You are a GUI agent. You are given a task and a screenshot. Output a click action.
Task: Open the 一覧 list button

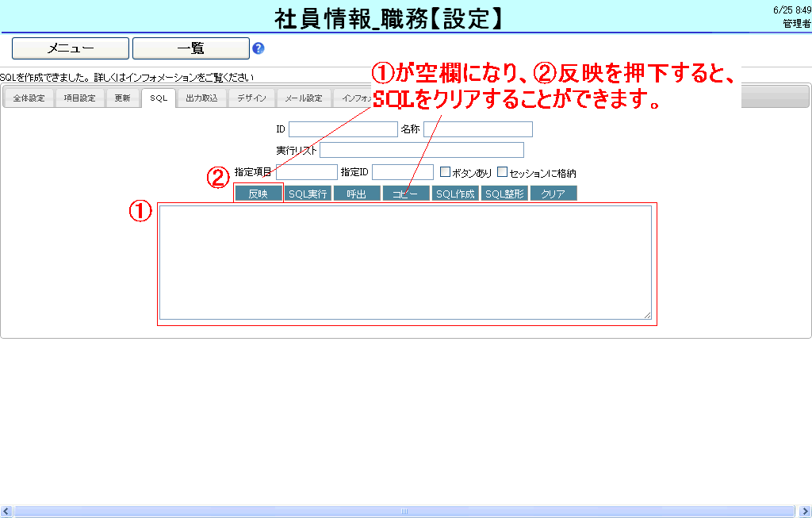point(190,48)
